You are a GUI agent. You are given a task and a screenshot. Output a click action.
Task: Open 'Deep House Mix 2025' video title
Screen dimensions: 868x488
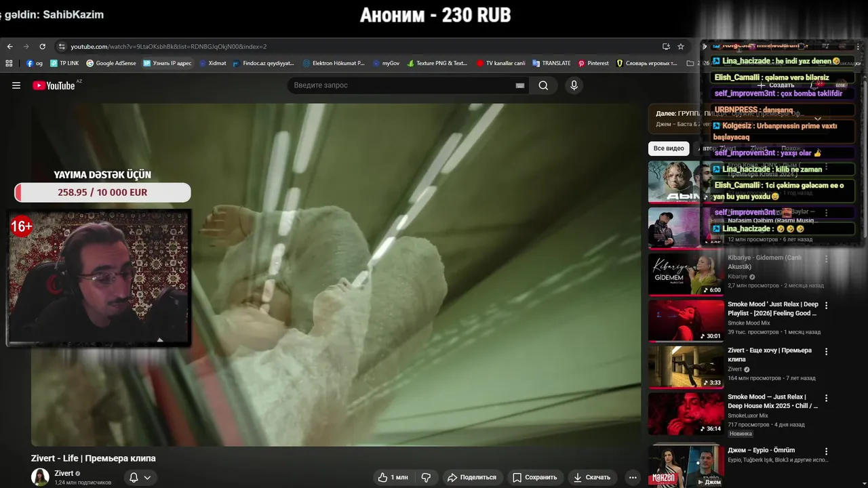click(x=773, y=401)
